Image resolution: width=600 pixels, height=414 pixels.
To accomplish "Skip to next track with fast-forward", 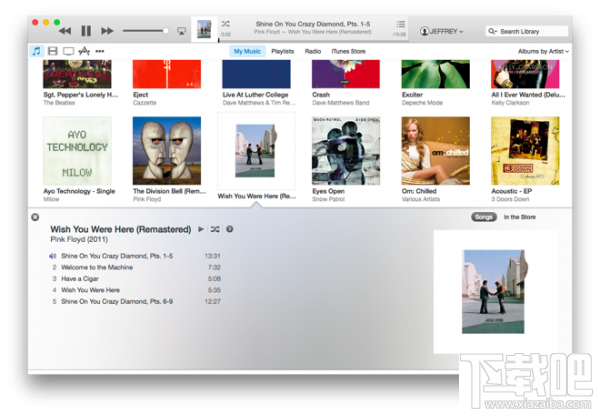I will point(108,31).
